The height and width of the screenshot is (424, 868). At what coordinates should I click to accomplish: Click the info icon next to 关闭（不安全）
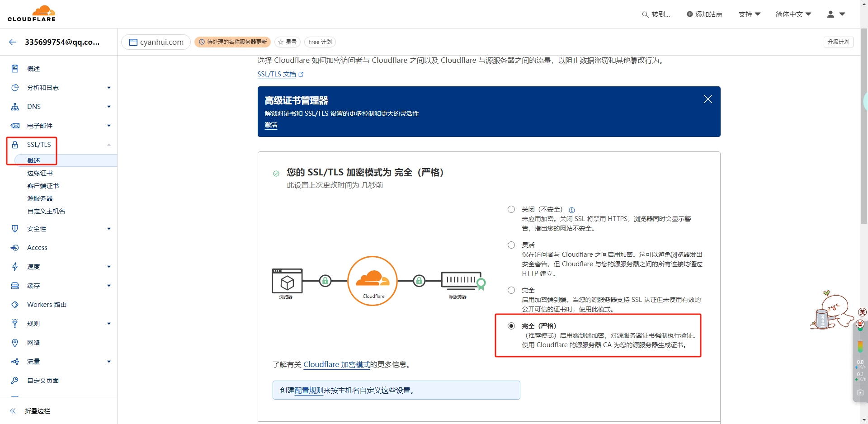(572, 210)
